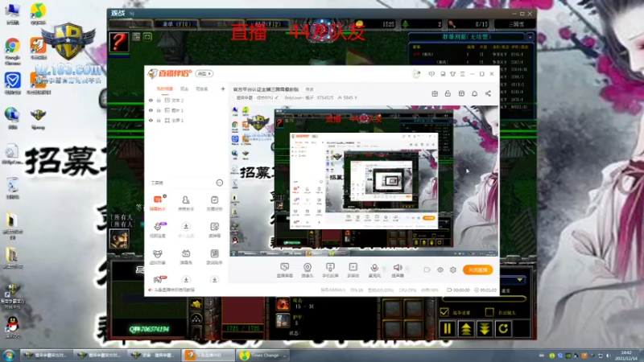Screen dimensions: 644x362
Task: Open the virtual avatar tool icon
Action: tap(158, 257)
